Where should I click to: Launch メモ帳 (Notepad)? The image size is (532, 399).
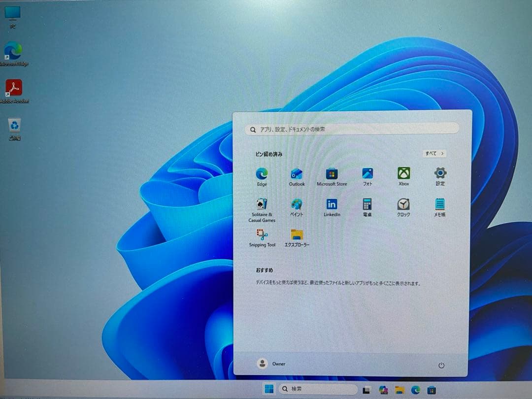(438, 204)
